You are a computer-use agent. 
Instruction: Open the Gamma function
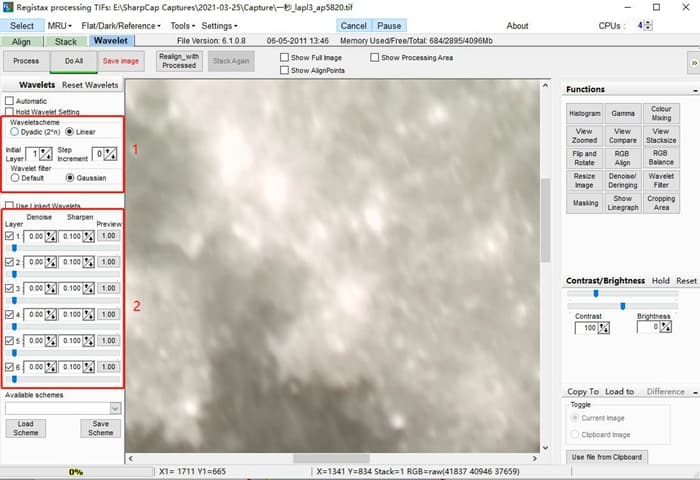[623, 113]
